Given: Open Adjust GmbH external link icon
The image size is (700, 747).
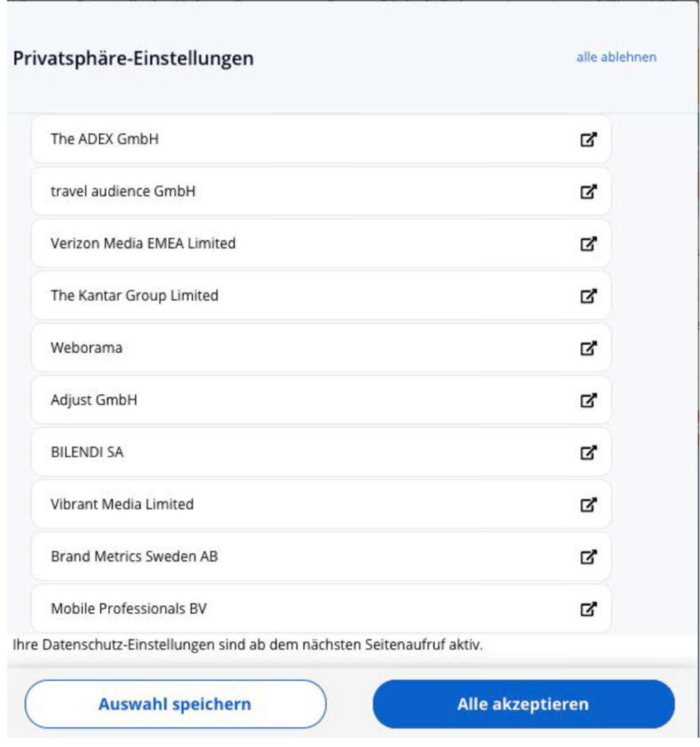Looking at the screenshot, I should point(588,401).
